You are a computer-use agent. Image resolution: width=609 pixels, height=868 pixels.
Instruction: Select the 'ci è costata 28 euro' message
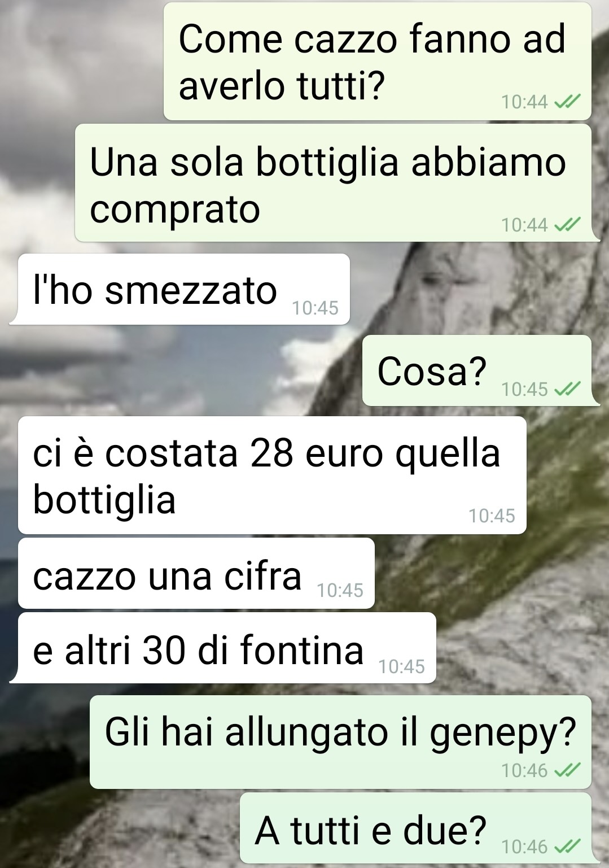[x=272, y=475]
